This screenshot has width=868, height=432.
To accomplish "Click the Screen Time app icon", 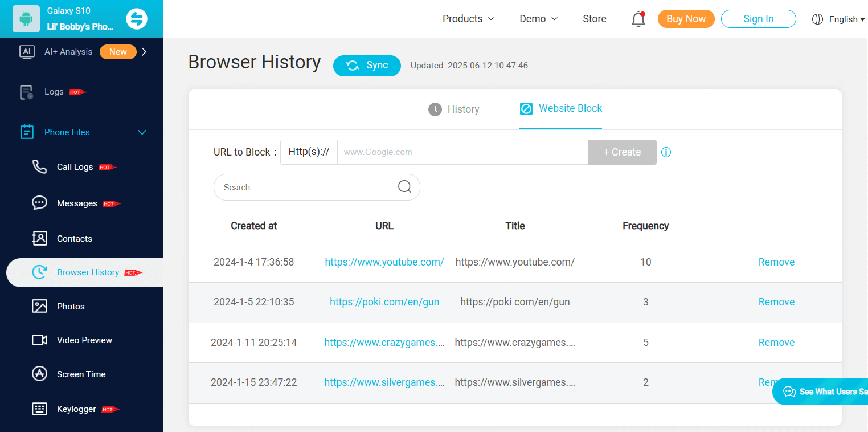I will (x=39, y=374).
